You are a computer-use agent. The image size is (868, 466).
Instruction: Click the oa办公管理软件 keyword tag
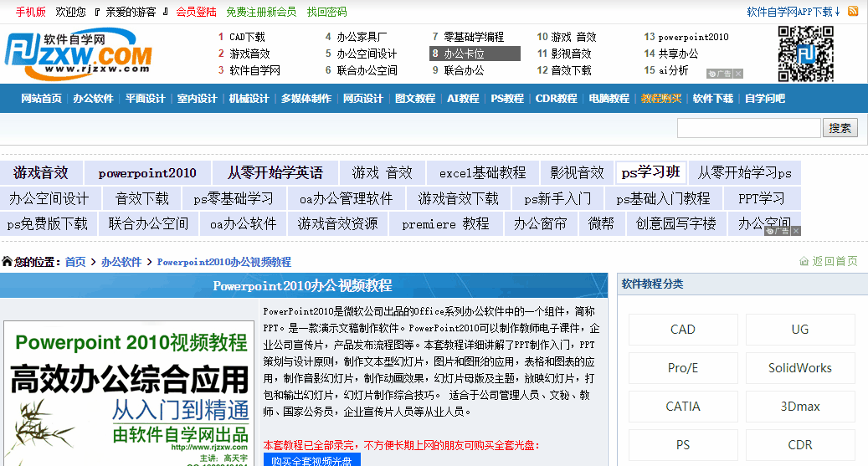pyautogui.click(x=346, y=198)
